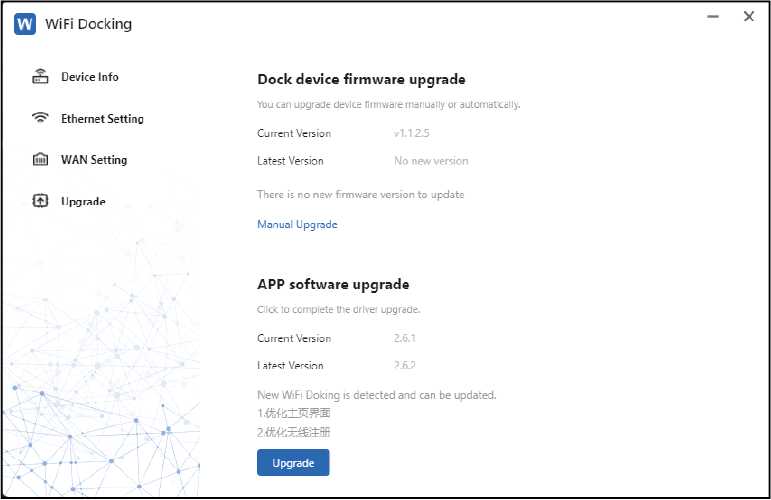Go to WAN Setting section
The width and height of the screenshot is (771, 500).
pyautogui.click(x=94, y=160)
